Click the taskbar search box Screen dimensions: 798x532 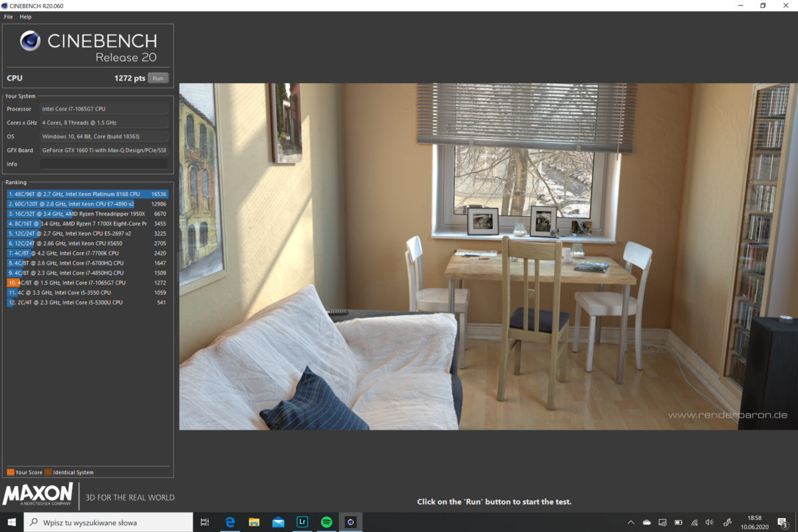click(108, 522)
